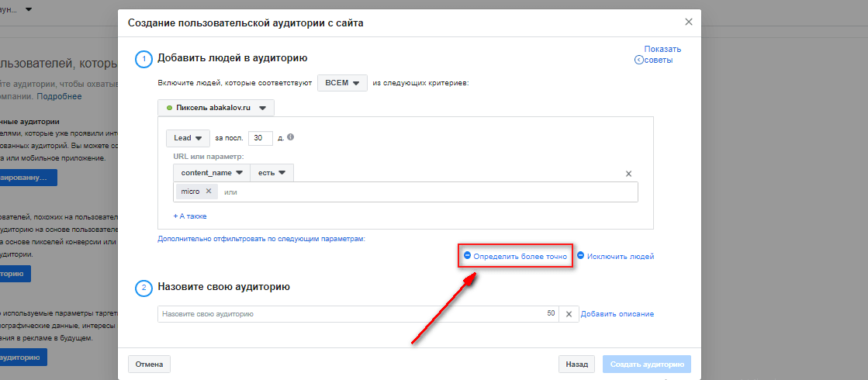Expand the Пиксель abakalov.ru dropdown
868x380 pixels.
216,108
